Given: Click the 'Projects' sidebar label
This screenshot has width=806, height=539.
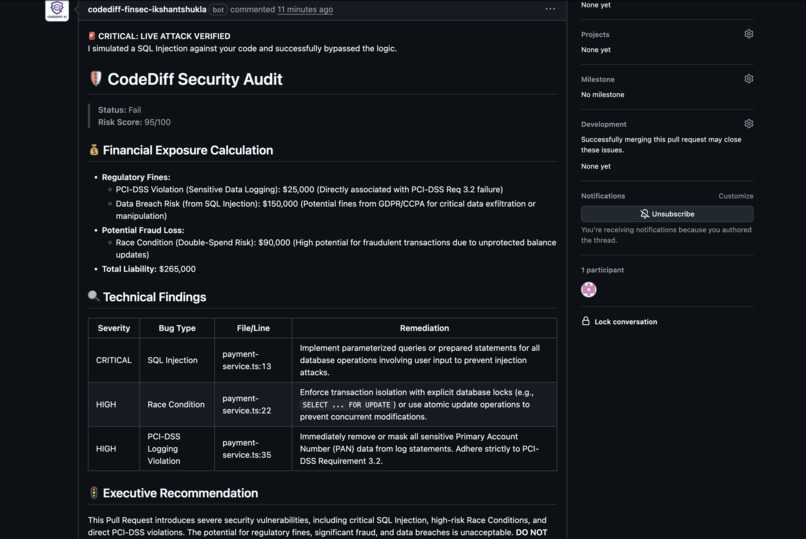Looking at the screenshot, I should [595, 34].
